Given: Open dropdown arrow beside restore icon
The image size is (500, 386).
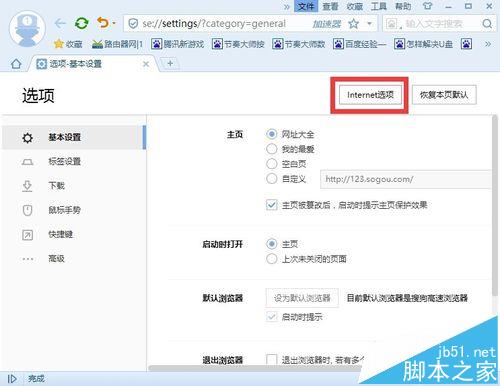Looking at the screenshot, I should [114, 24].
